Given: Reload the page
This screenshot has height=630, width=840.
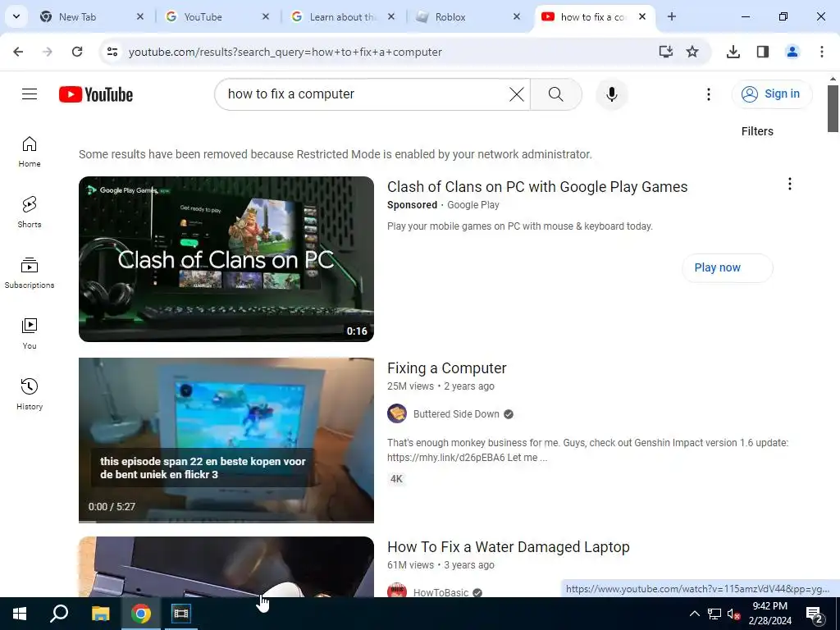Looking at the screenshot, I should 77,52.
